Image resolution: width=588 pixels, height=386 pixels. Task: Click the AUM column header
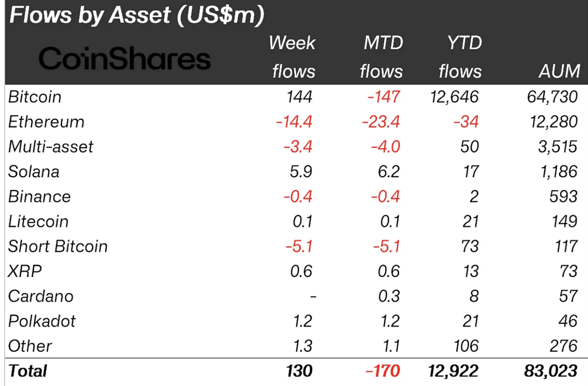coord(559,71)
